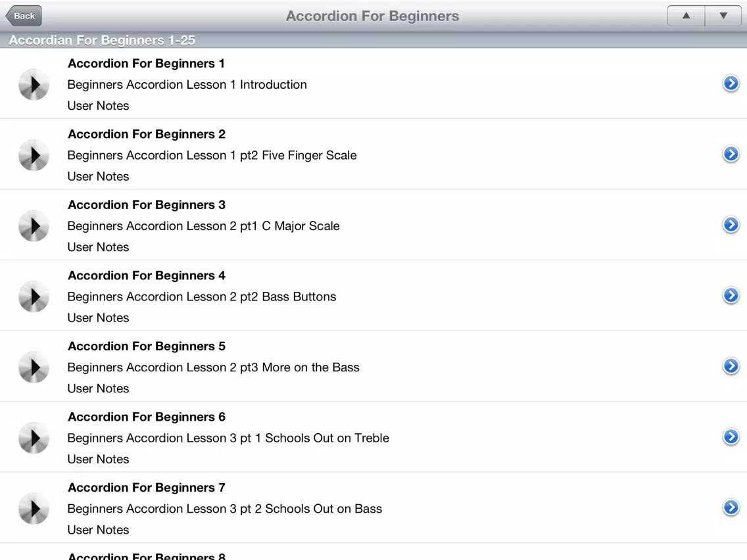Viewport: 747px width, 560px height.
Task: Click the 'Accordion For Beginners' page title
Action: [373, 16]
